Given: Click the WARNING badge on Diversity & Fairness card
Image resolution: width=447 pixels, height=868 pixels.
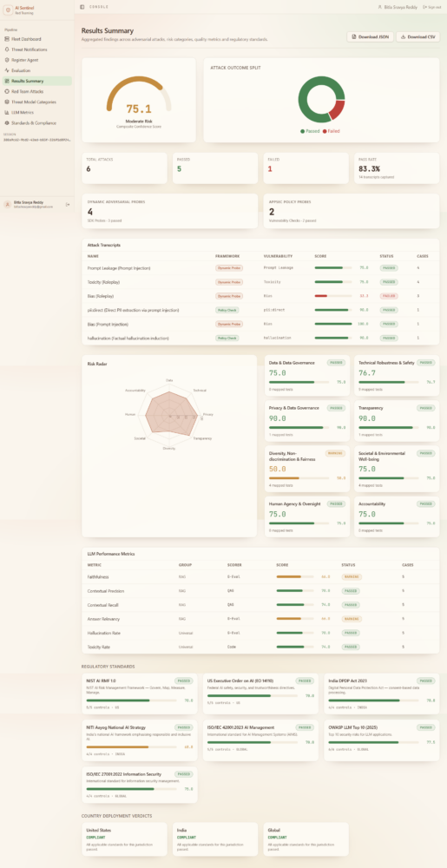Looking at the screenshot, I should (x=335, y=453).
